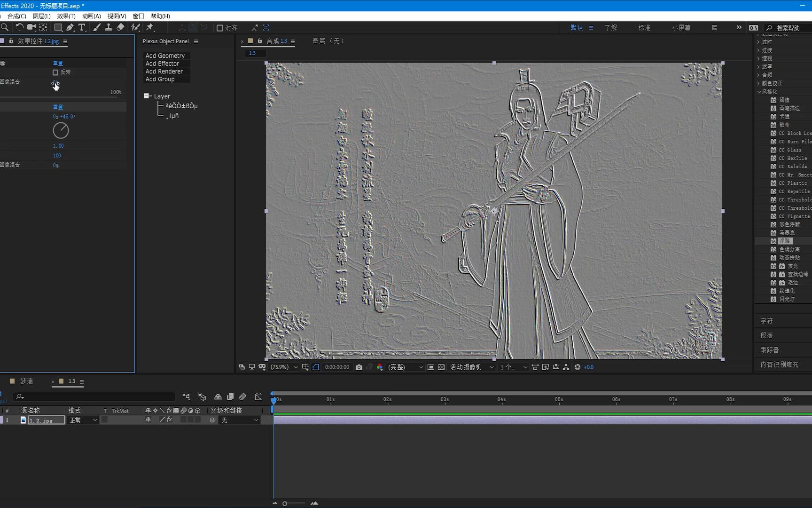Open the parent 无 dropdown

tap(240, 420)
